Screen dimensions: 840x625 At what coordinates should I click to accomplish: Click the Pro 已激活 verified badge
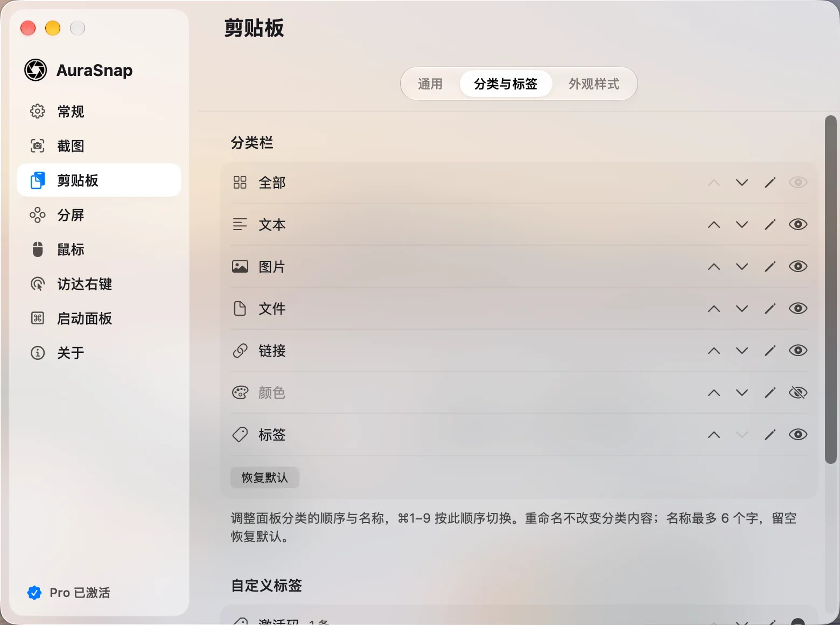[34, 593]
